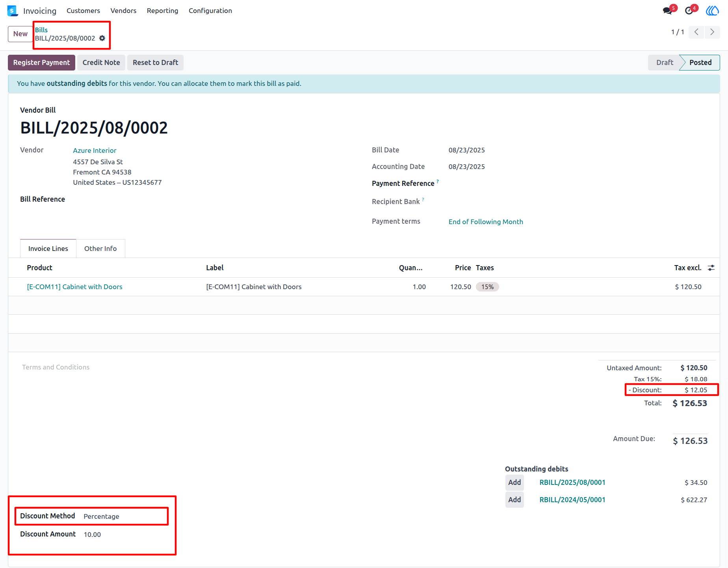Open the Azure Interior vendor link
Viewport: 728px width, 568px height.
pos(95,150)
